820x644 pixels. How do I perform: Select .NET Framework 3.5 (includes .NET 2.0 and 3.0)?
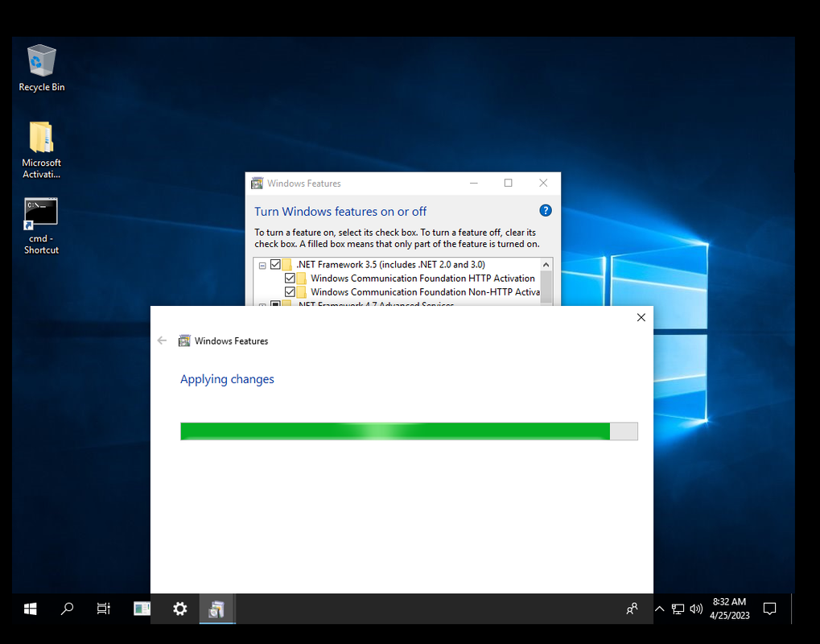click(x=390, y=264)
